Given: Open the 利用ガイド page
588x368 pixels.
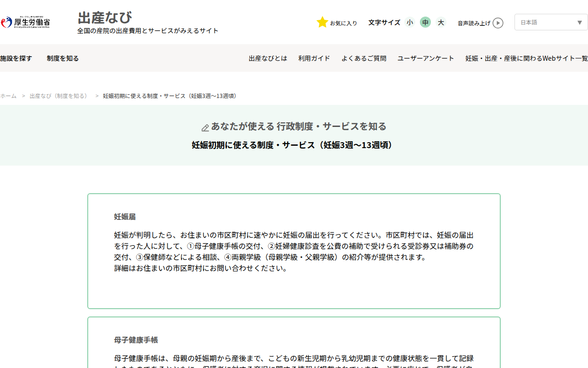Looking at the screenshot, I should [x=314, y=58].
